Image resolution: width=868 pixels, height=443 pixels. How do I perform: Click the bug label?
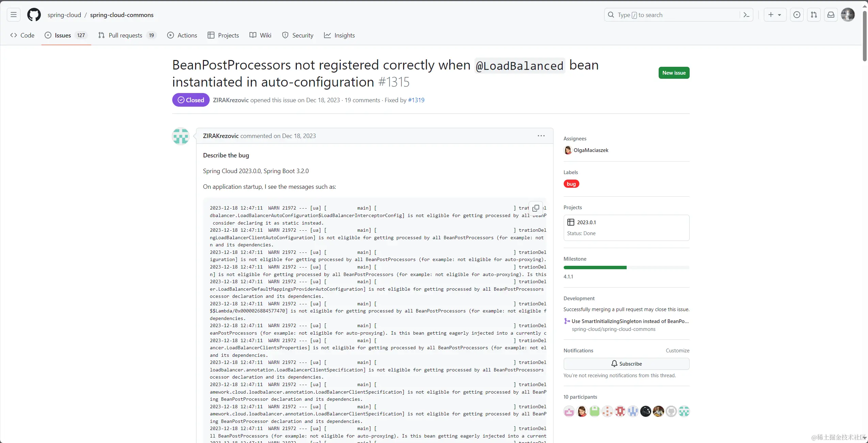[x=571, y=184]
